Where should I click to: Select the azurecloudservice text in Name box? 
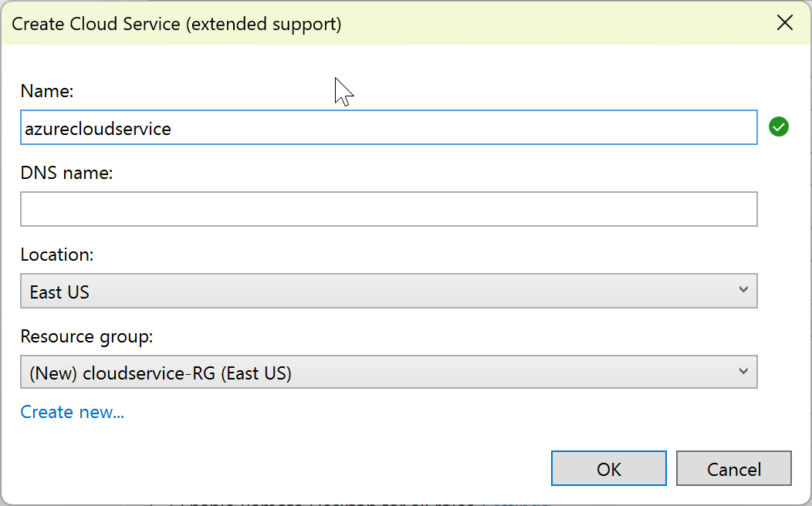click(95, 128)
